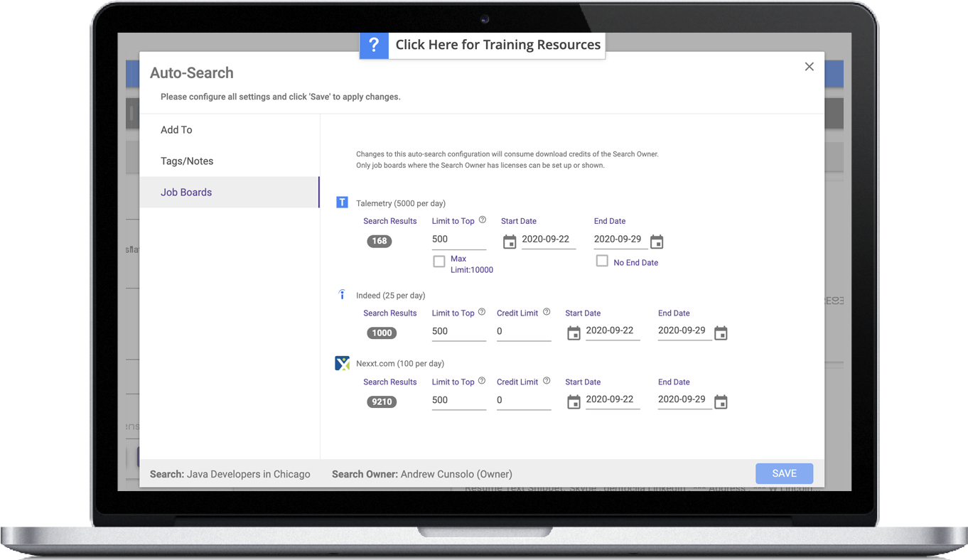The width and height of the screenshot is (968, 560).
Task: Open the Nexxt.com start date calendar picker
Action: click(x=574, y=401)
